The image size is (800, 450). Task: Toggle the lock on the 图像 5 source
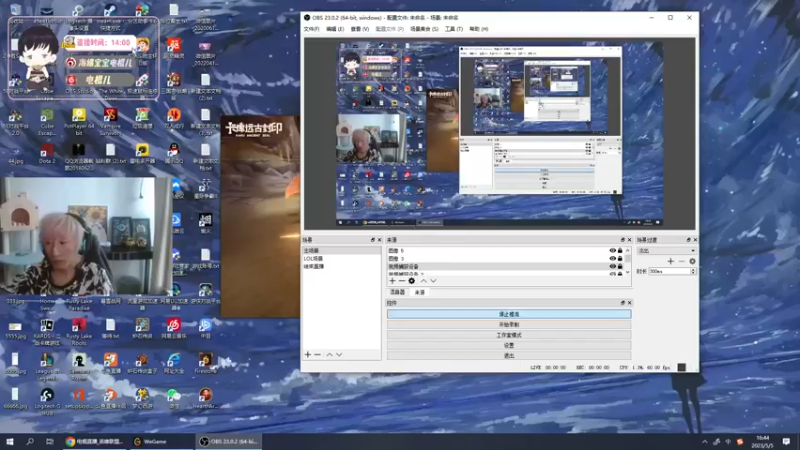click(x=620, y=251)
